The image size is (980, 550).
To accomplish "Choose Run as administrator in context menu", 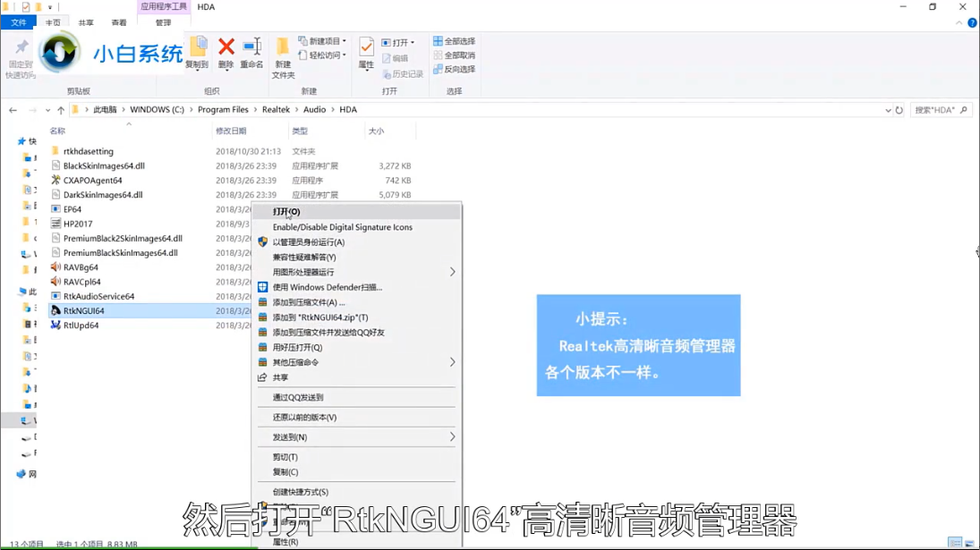I will click(308, 242).
